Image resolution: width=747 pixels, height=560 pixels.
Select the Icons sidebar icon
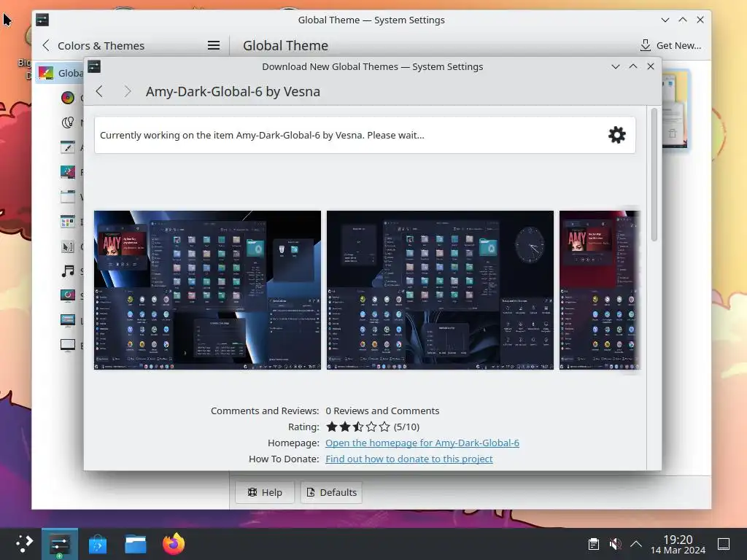[x=68, y=222]
